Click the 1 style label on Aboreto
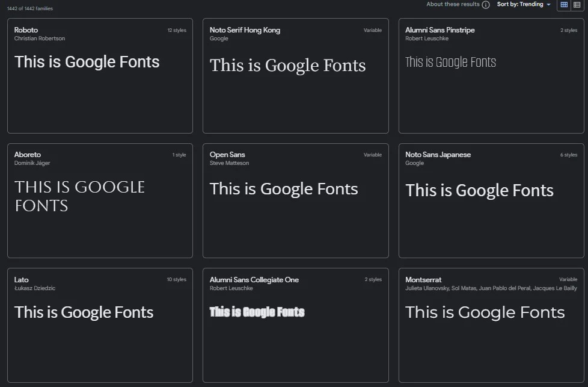The image size is (588, 387). (179, 155)
